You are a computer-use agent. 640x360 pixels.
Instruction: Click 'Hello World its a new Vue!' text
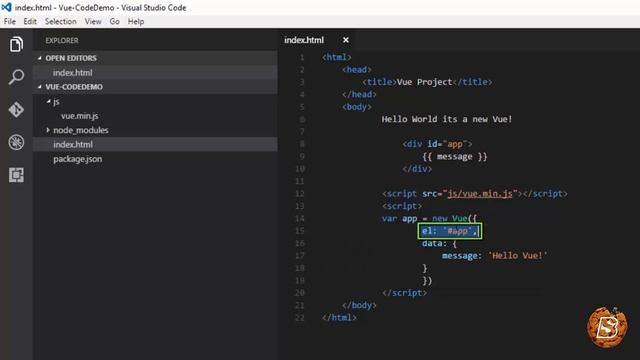[x=447, y=119]
